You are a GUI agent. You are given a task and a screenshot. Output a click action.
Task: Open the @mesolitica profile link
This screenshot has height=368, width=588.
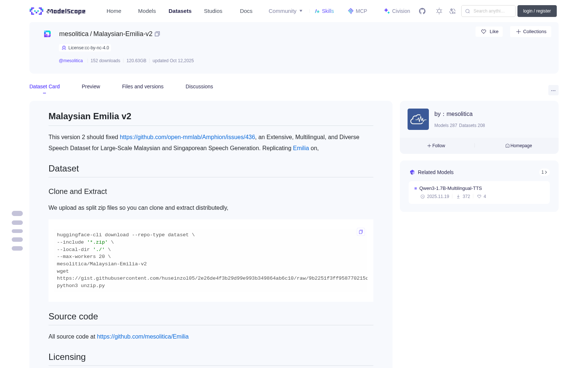click(71, 61)
